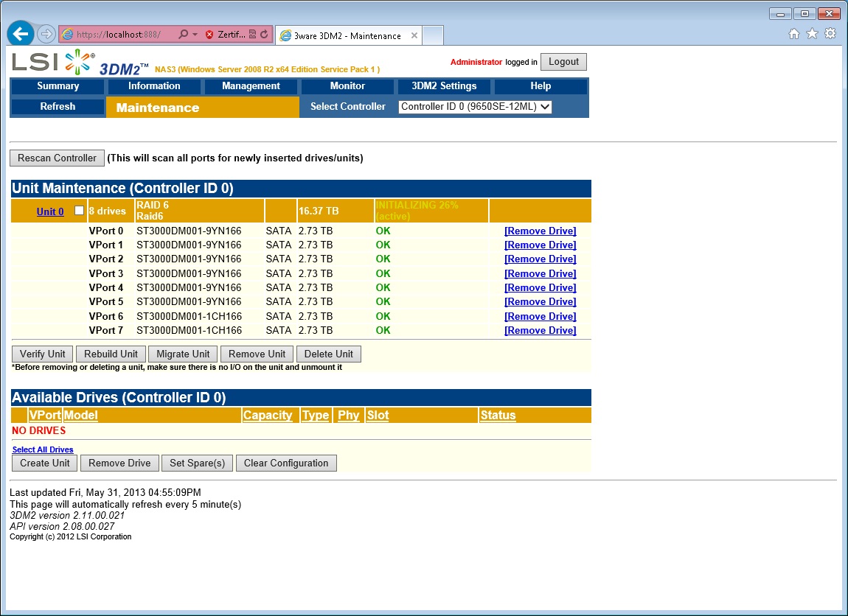Screen dimensions: 848x616
Task: Click the Administrator user name text
Action: coord(476,62)
